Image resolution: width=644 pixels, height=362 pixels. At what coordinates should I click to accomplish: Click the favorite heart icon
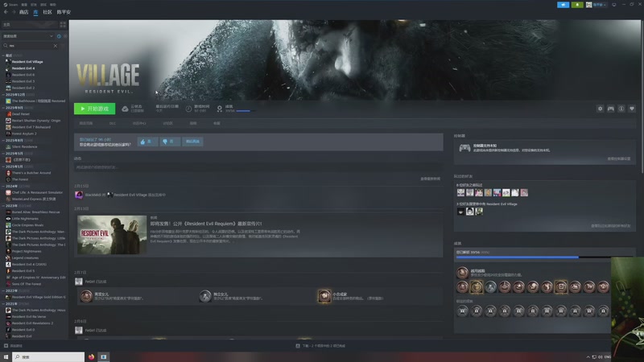pyautogui.click(x=632, y=109)
